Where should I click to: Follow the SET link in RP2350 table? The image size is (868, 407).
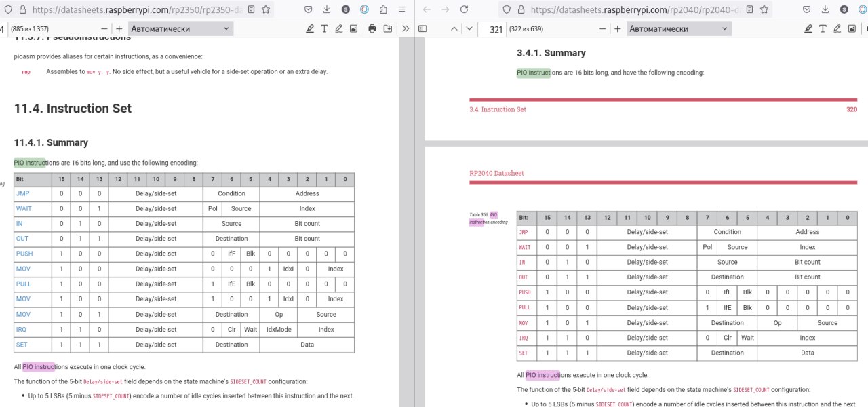point(22,345)
